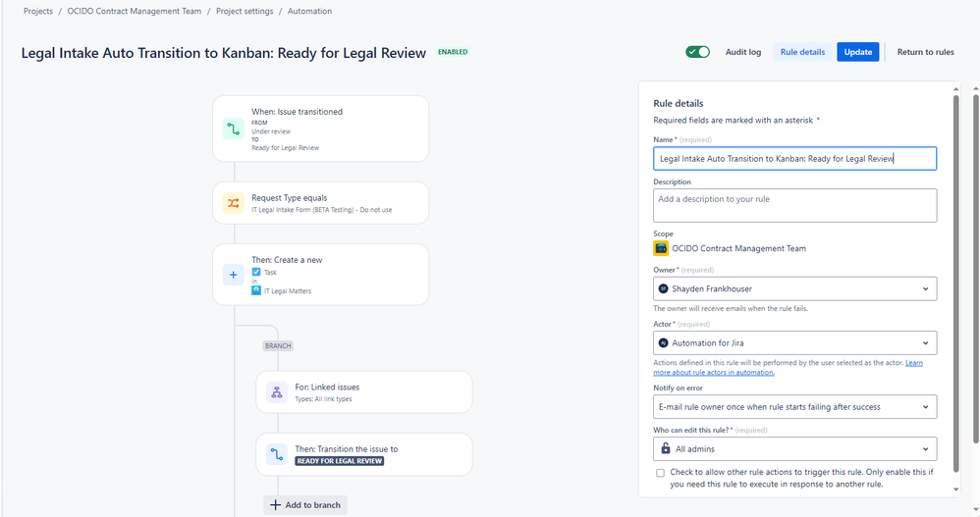The height and width of the screenshot is (517, 980).
Task: Select the For: Linked issues branch card
Action: (x=363, y=392)
